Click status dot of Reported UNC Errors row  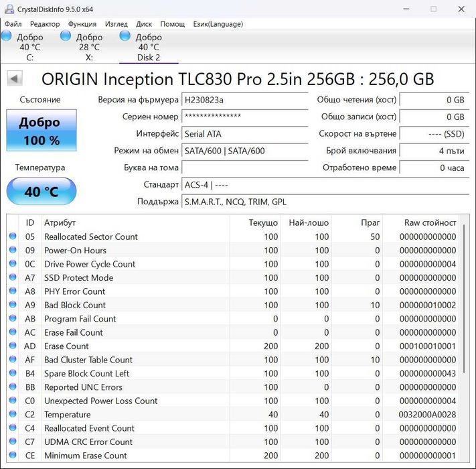pyautogui.click(x=13, y=387)
